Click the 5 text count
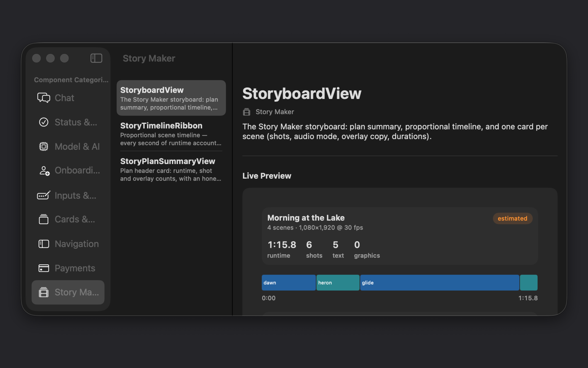588x368 pixels. [336, 245]
